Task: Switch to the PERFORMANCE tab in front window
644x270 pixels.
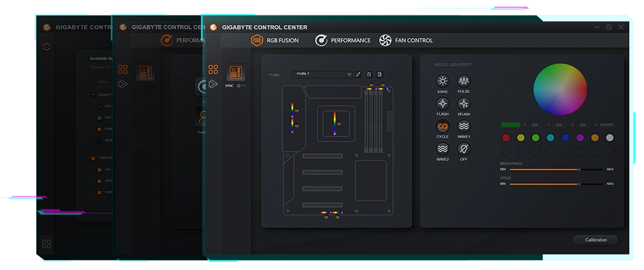Action: point(343,40)
